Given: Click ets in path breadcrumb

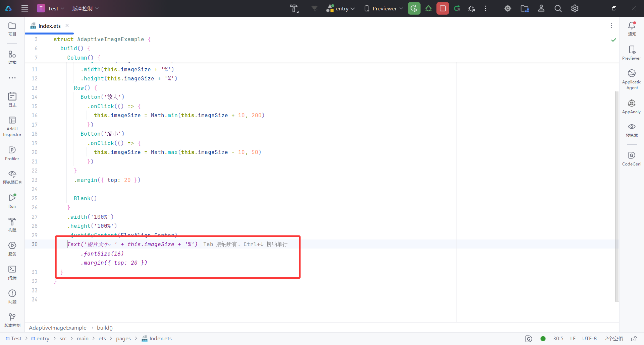Looking at the screenshot, I should (102, 339).
